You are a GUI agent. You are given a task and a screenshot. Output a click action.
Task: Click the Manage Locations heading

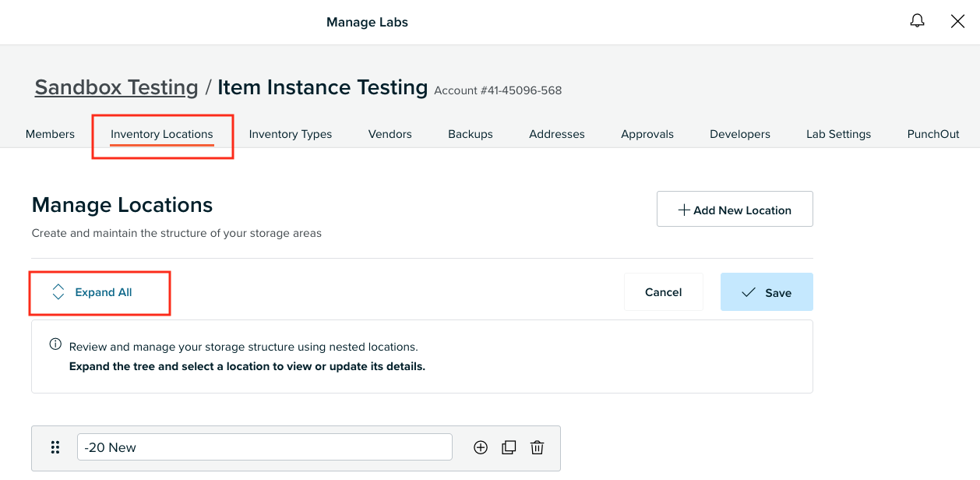coord(122,205)
